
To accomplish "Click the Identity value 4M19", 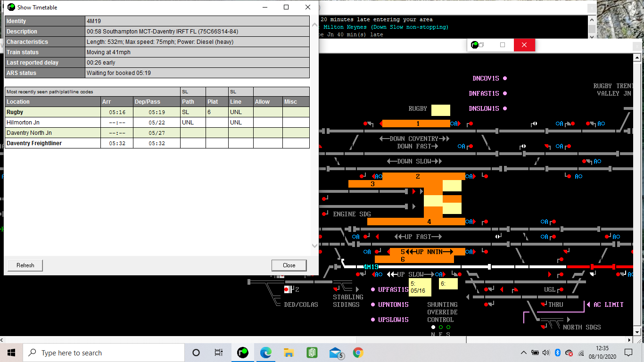I will pyautogui.click(x=197, y=21).
